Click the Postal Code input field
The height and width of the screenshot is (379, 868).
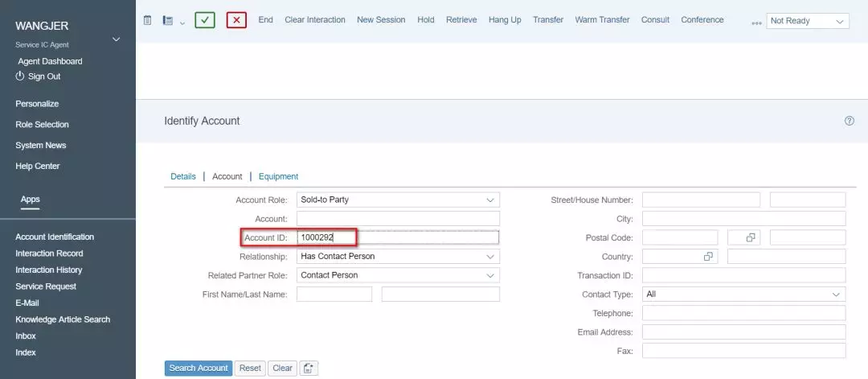[680, 237]
